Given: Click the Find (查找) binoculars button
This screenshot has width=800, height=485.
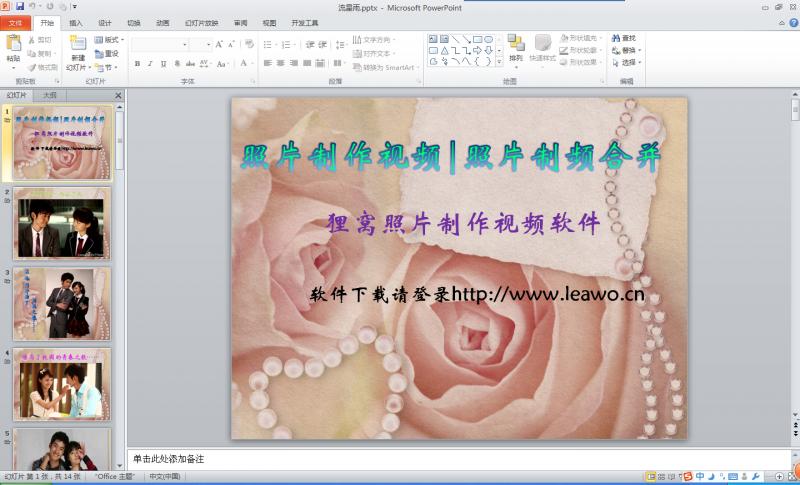Looking at the screenshot, I should pyautogui.click(x=624, y=38).
